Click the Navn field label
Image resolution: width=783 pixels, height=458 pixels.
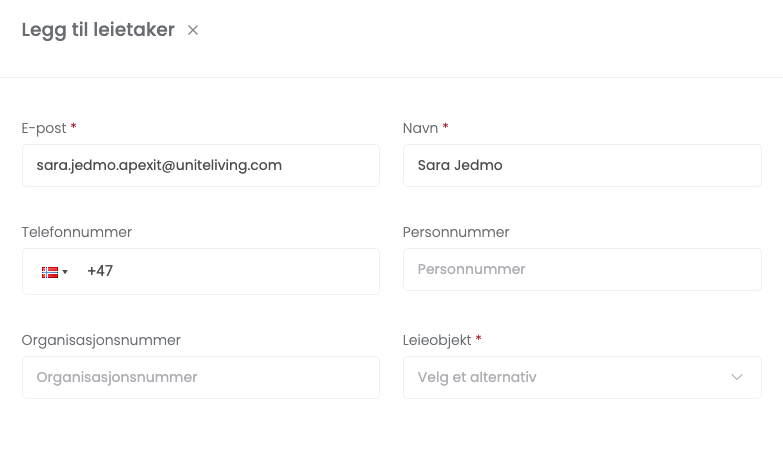(420, 128)
